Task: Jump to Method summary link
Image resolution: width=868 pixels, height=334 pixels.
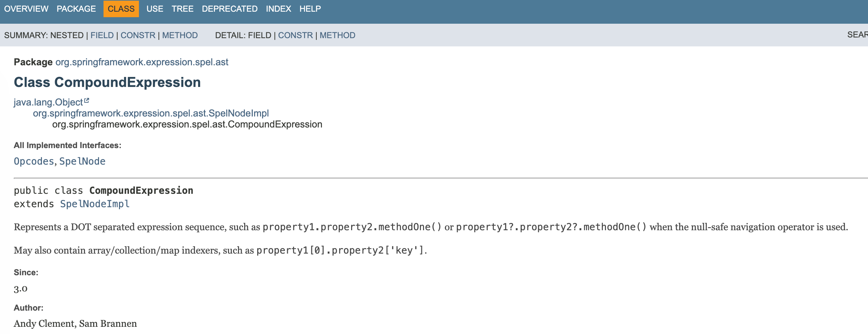Action: click(180, 35)
